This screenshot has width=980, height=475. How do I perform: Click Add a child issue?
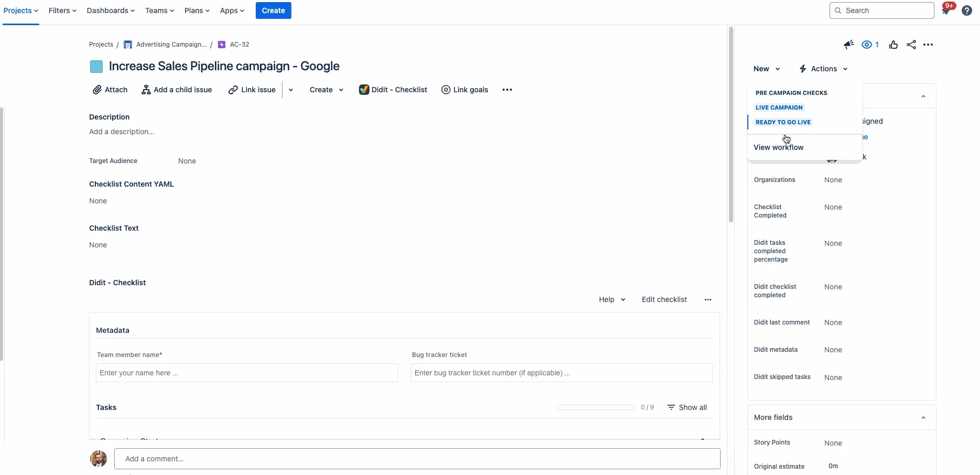tap(177, 90)
